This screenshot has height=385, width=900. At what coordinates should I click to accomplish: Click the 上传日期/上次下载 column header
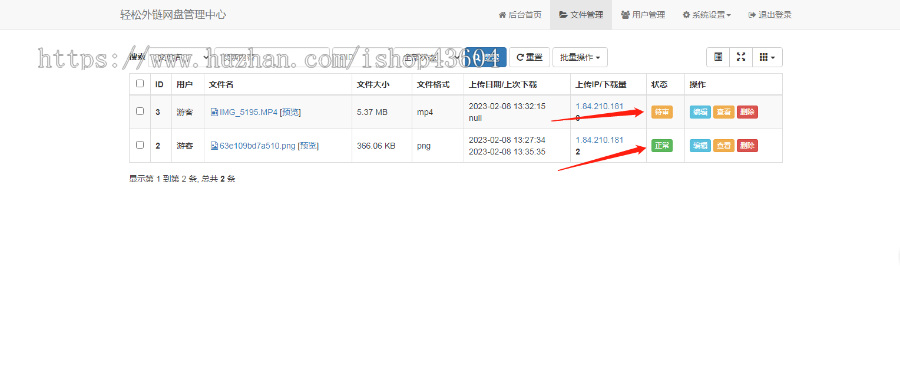click(x=517, y=84)
